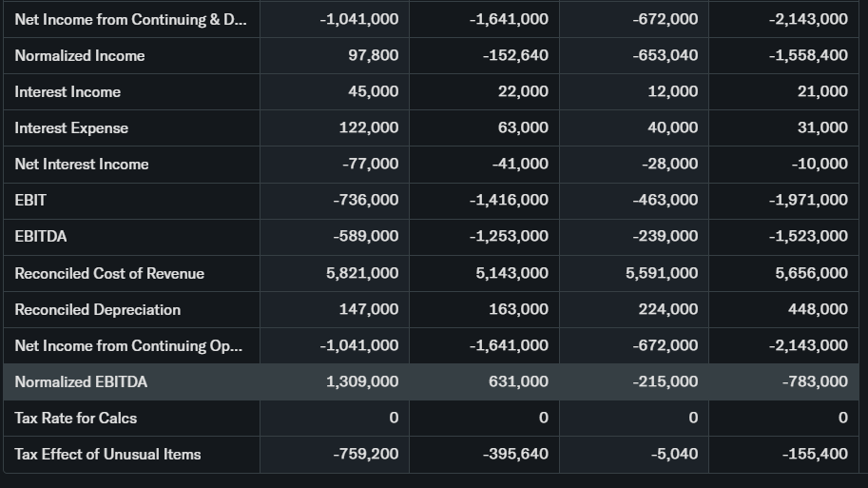The width and height of the screenshot is (868, 488).
Task: Click the Net Interest Income label
Action: point(82,164)
